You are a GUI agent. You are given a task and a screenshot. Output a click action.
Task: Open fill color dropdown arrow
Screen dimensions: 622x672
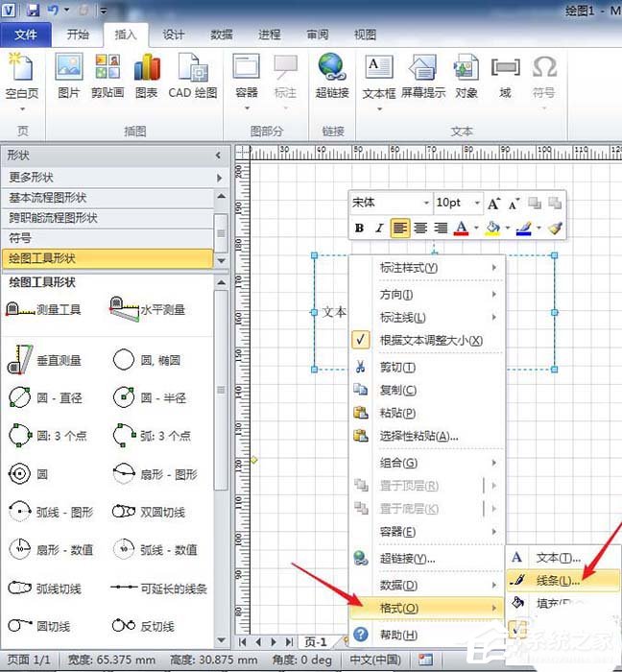click(508, 228)
